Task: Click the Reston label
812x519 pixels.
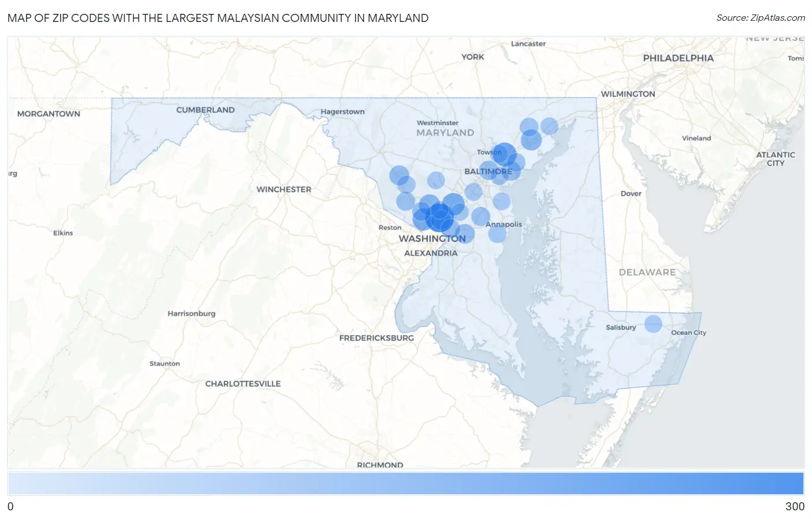Action: click(x=390, y=227)
